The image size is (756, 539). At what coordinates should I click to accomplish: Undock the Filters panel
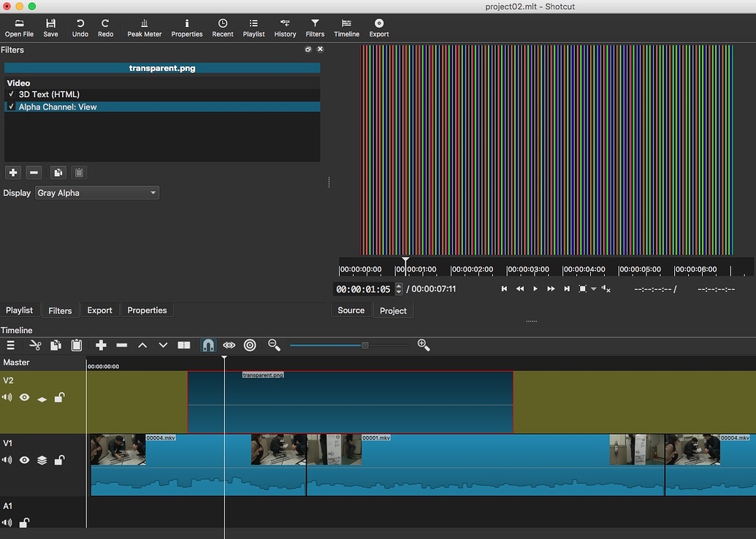(x=308, y=49)
